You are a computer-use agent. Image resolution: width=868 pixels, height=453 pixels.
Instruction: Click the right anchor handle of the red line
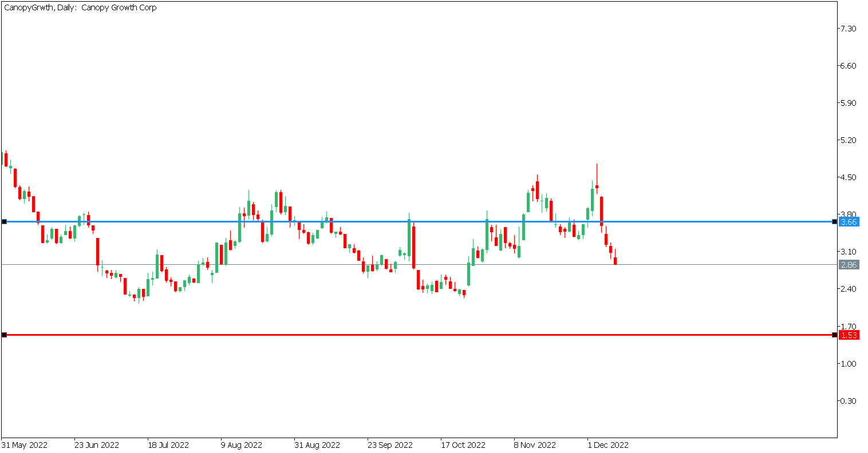834,335
